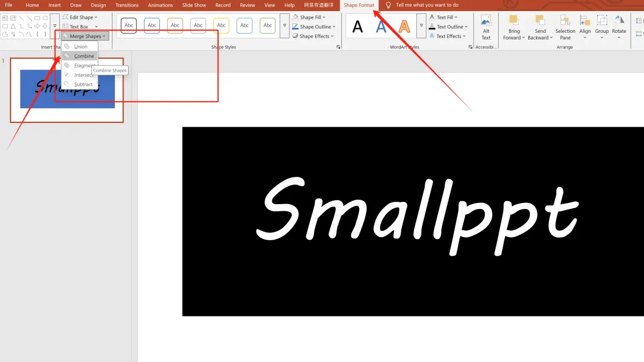Open the Text Effects menu
This screenshot has width=644, height=362.
tap(448, 36)
